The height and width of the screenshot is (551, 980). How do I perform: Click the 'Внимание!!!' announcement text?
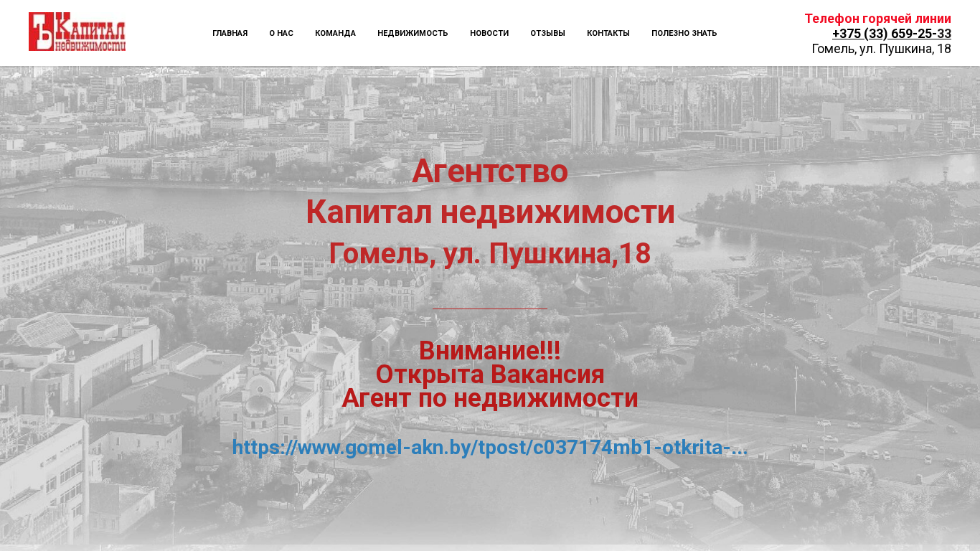click(490, 351)
